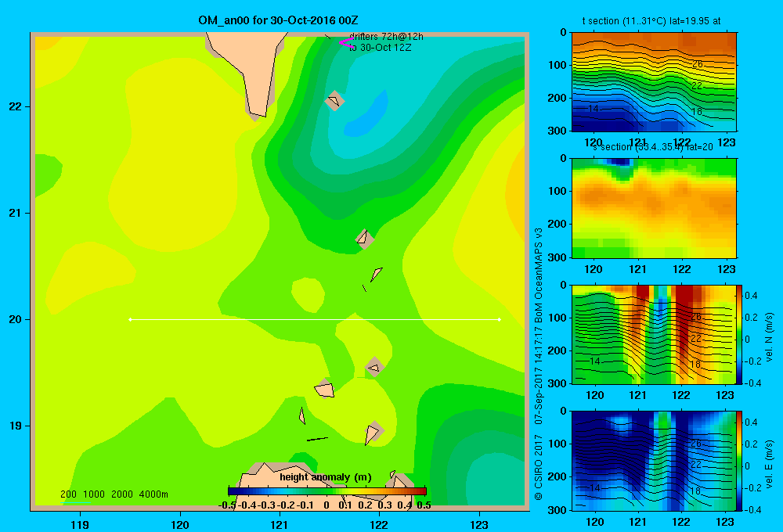
Task: Click depth tick 200 on the salinity section
Action: [557, 224]
